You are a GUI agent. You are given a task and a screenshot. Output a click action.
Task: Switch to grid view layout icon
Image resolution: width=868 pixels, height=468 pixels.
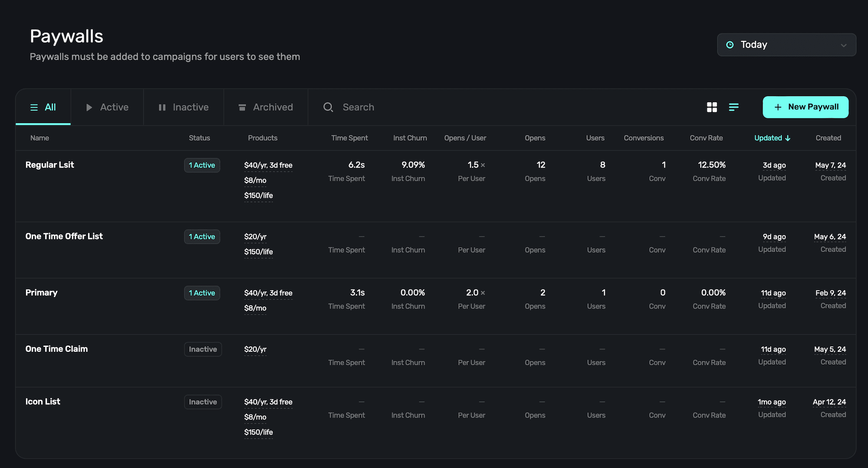[x=712, y=107]
